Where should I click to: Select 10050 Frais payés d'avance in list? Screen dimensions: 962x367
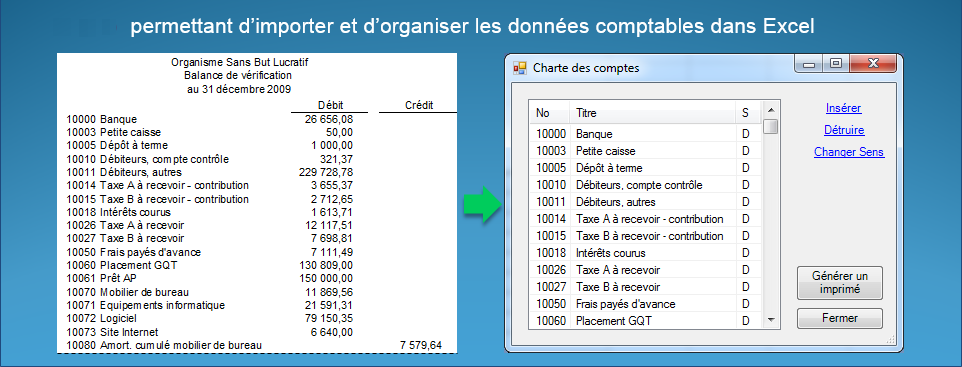(x=645, y=304)
